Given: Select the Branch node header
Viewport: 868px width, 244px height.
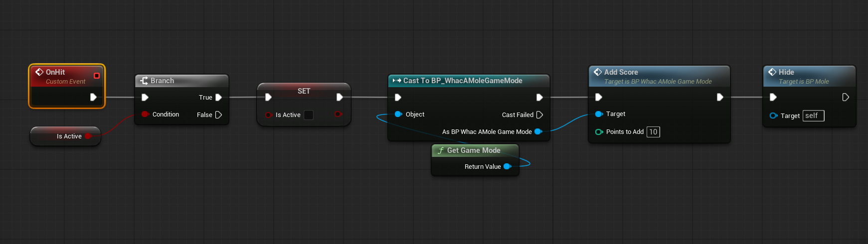Looking at the screenshot, I should pos(182,81).
